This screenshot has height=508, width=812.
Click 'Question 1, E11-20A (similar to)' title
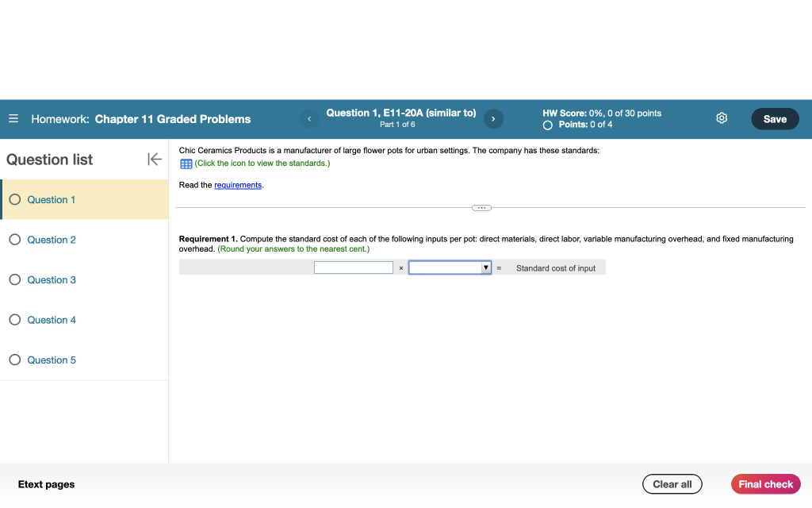pyautogui.click(x=400, y=113)
